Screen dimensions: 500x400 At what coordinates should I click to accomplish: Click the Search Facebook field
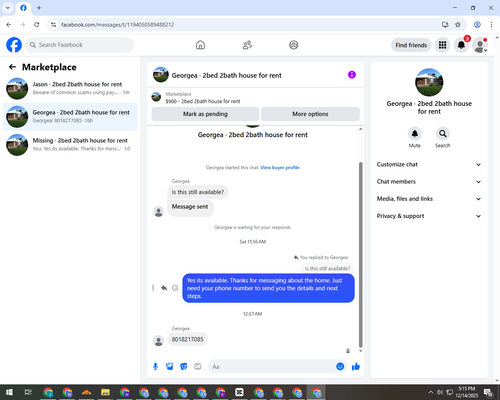[x=80, y=45]
